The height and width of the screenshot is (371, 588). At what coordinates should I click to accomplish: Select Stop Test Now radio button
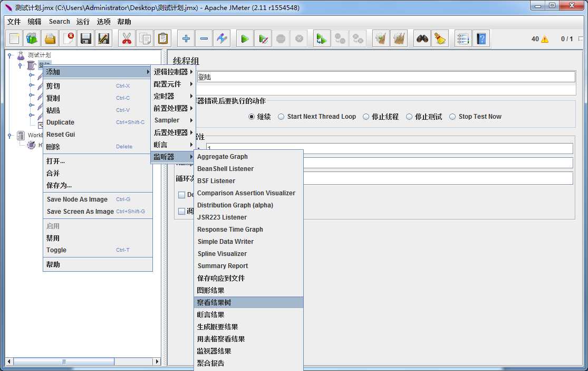pyautogui.click(x=452, y=117)
